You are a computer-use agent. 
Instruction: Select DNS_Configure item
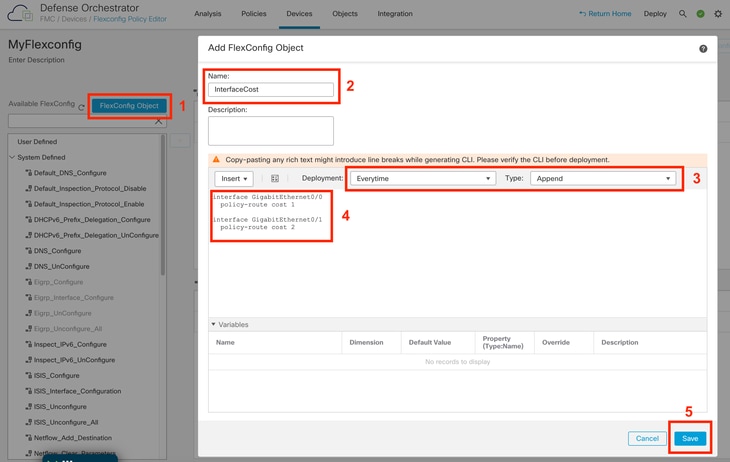pyautogui.click(x=57, y=251)
